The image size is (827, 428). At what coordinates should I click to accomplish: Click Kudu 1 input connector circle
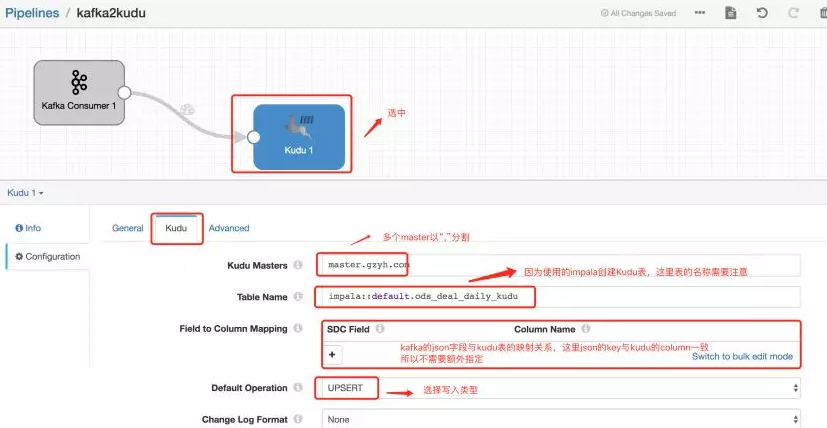tap(254, 137)
